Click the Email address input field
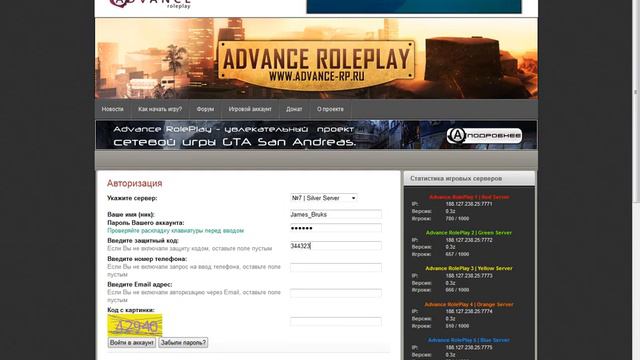 (x=336, y=293)
